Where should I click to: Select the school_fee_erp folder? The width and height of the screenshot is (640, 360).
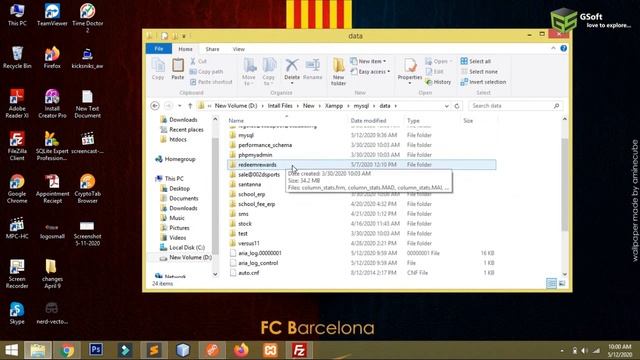pyautogui.click(x=256, y=204)
